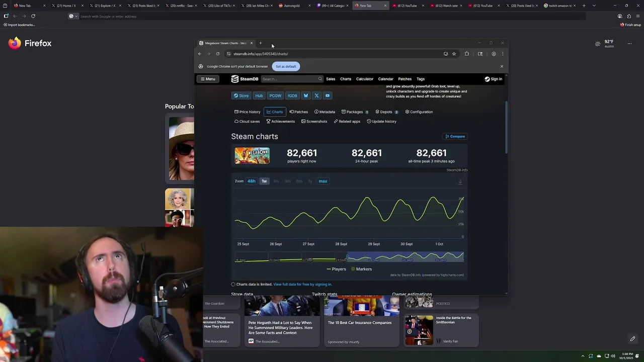Open the Steam Store link button

241,96
